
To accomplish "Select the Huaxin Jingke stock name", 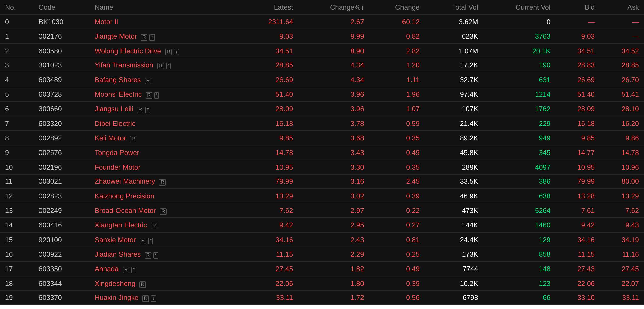I will pos(116,298).
